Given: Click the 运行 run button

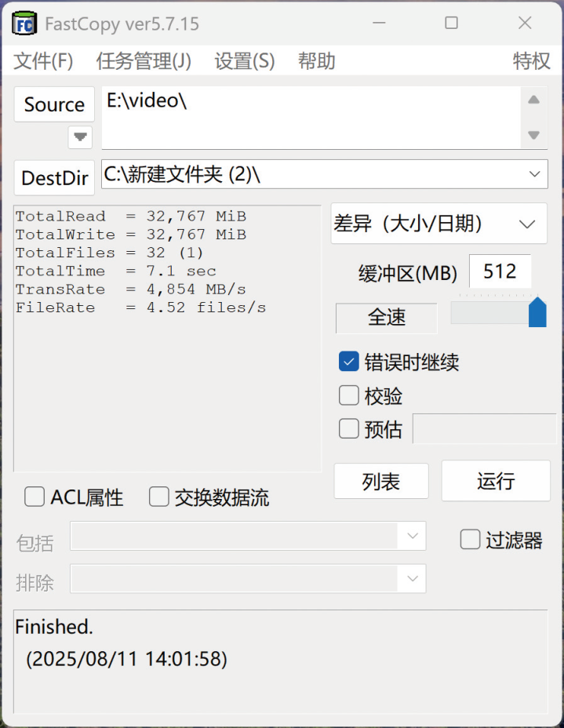Looking at the screenshot, I should [496, 481].
